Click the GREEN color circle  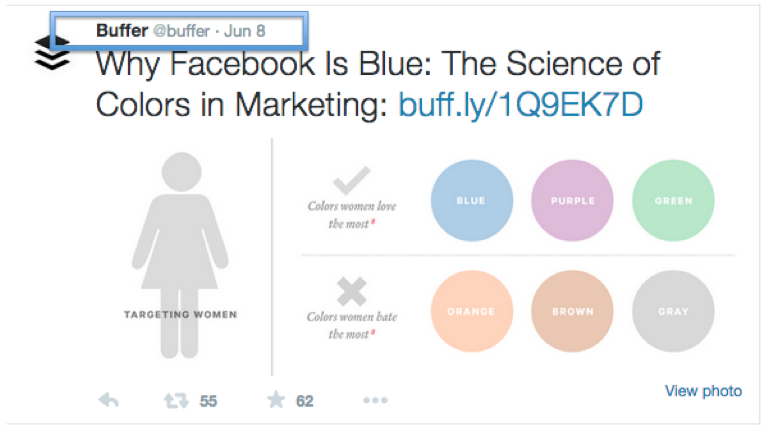(673, 200)
